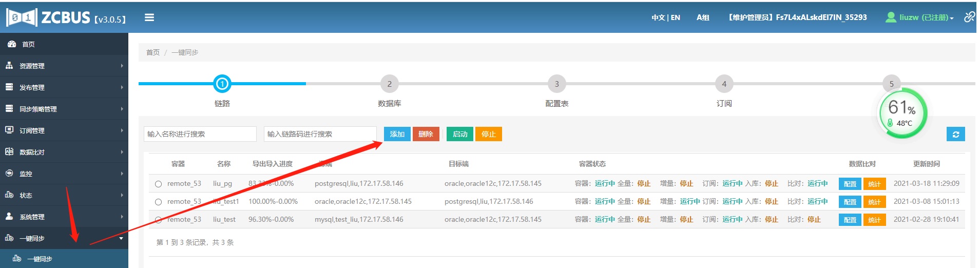The image size is (980, 268).
Task: Go to step 2 数据库
Action: pos(389,84)
